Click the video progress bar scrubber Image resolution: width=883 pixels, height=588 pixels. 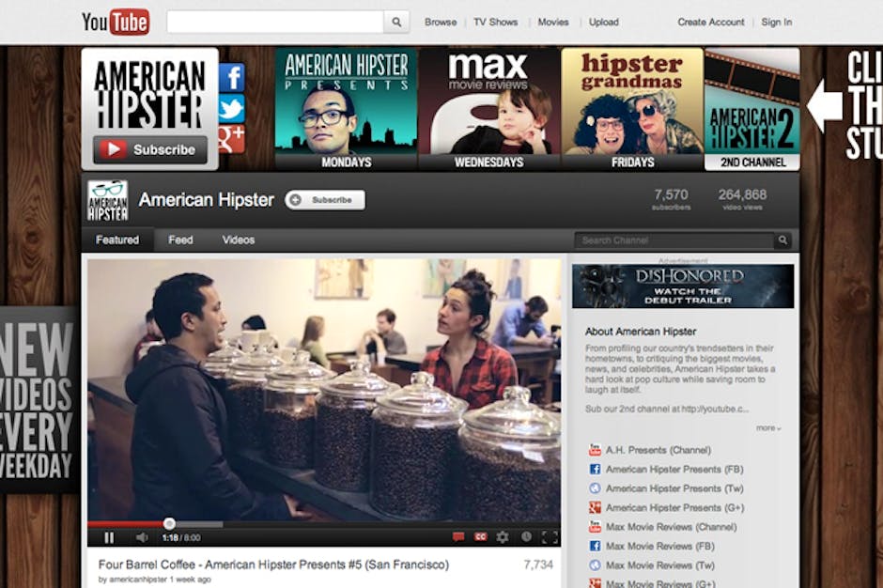(x=169, y=523)
